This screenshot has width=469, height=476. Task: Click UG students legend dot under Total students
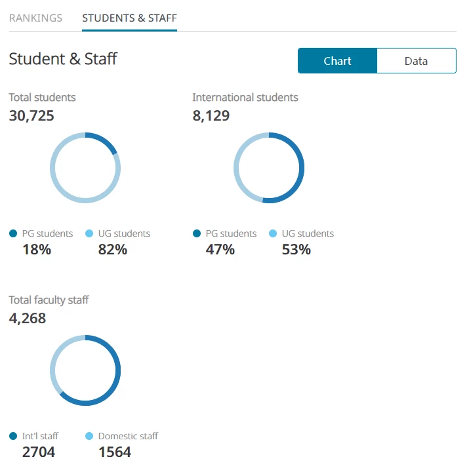click(x=89, y=233)
